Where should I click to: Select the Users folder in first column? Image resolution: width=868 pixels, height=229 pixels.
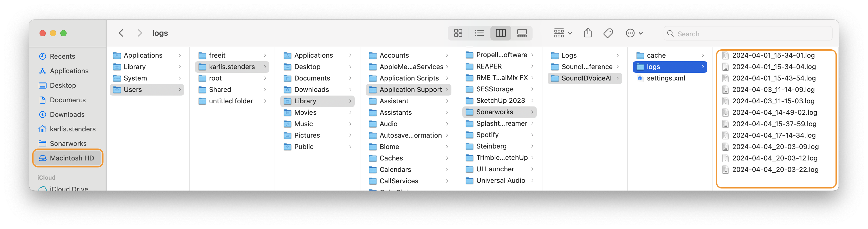147,90
